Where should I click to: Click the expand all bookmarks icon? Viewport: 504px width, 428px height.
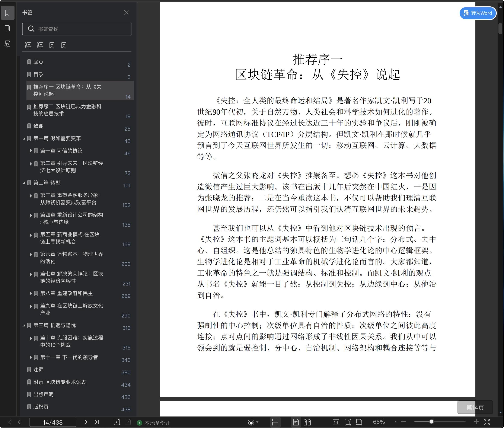pos(28,45)
